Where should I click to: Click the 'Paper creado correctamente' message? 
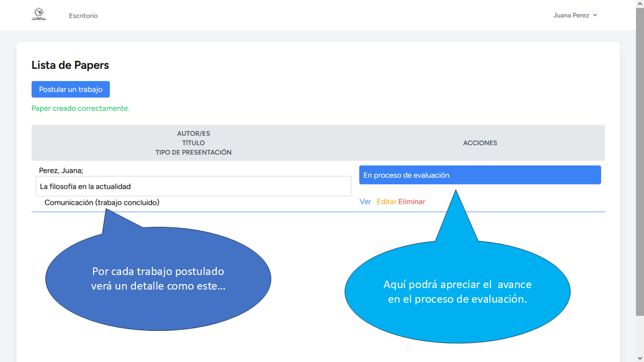80,108
